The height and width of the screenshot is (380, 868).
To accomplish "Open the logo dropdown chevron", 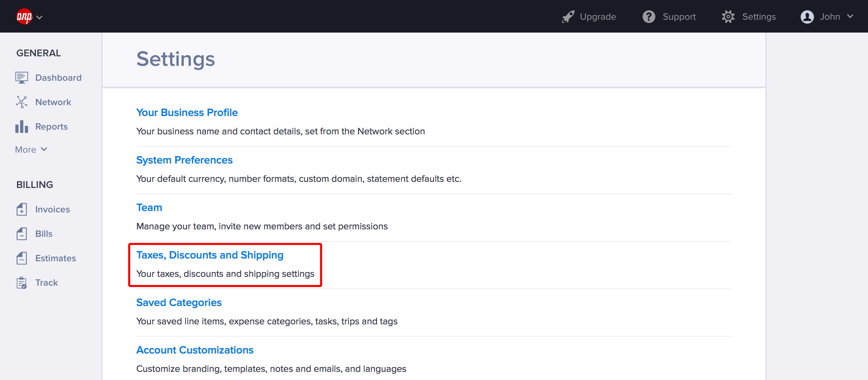I will (39, 17).
